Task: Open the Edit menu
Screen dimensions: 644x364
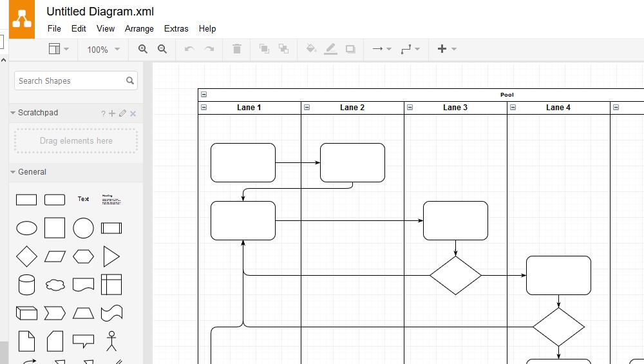Action: [x=79, y=29]
